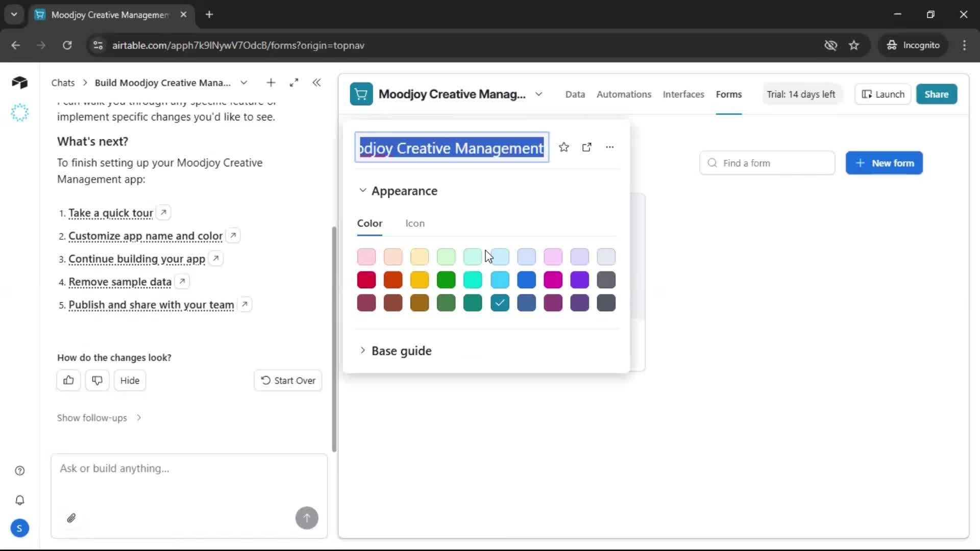Start a new chat with plus icon
The height and width of the screenshot is (551, 980).
pos(271,83)
